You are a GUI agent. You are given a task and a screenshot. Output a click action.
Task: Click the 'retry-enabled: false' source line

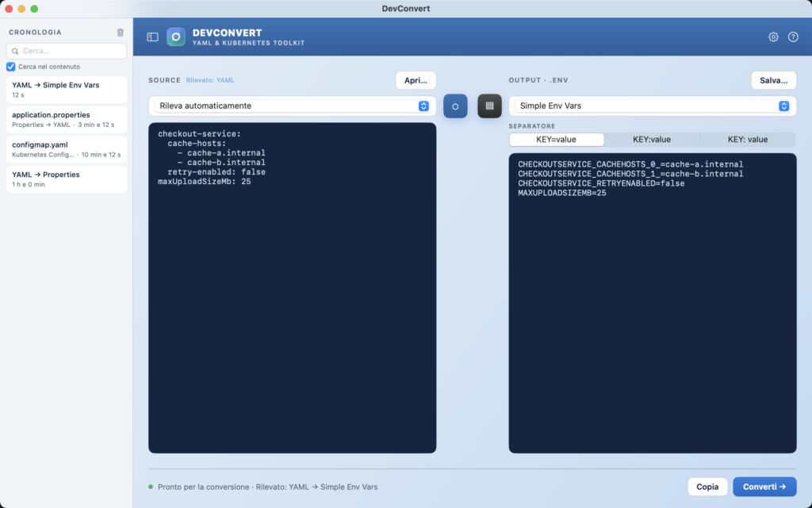pos(216,172)
